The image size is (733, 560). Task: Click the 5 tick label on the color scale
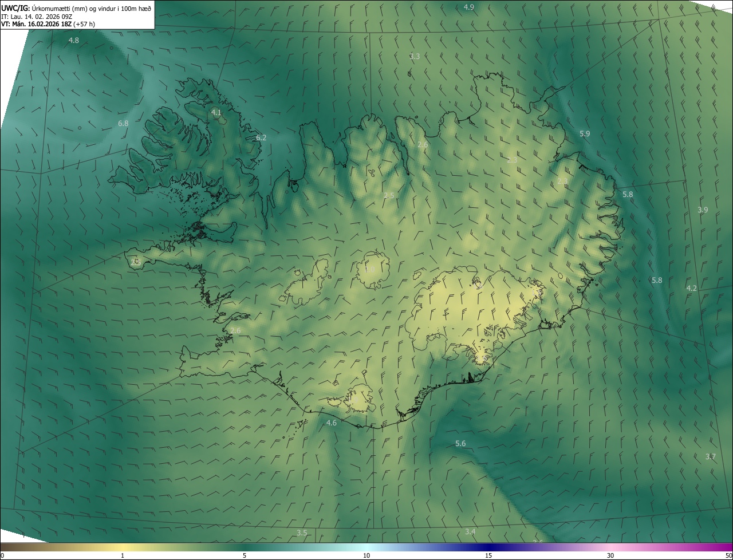point(245,555)
